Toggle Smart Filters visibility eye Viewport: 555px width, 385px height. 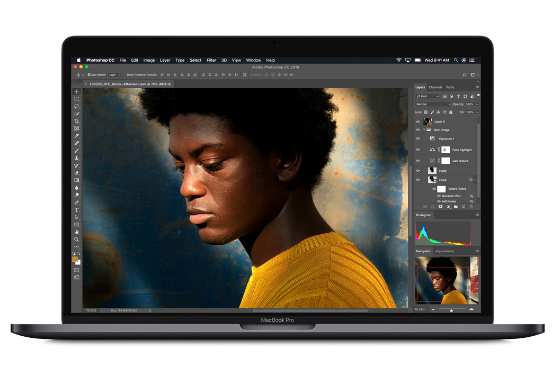434,189
